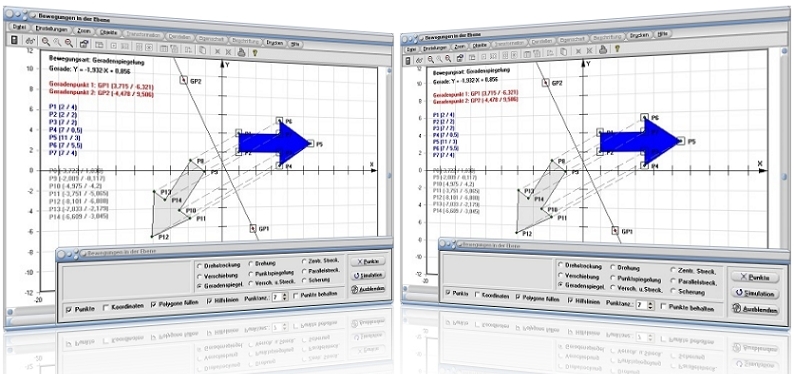Screen dimensions: 794x374
Task: Click point GP2 handle in the left graph
Action: 184,79
